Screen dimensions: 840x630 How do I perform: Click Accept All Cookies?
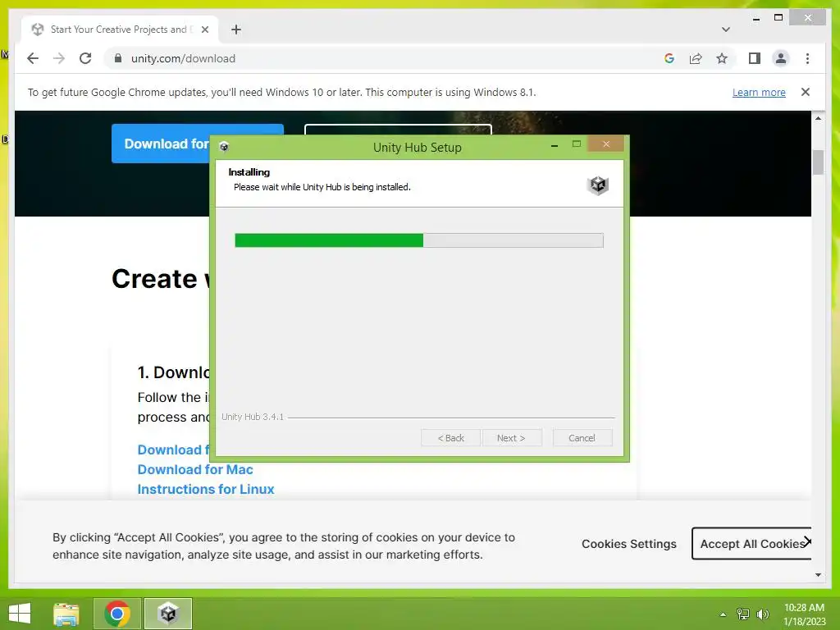751,544
